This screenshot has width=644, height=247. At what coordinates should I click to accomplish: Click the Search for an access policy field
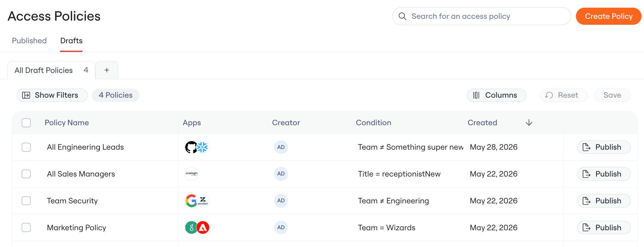(481, 16)
